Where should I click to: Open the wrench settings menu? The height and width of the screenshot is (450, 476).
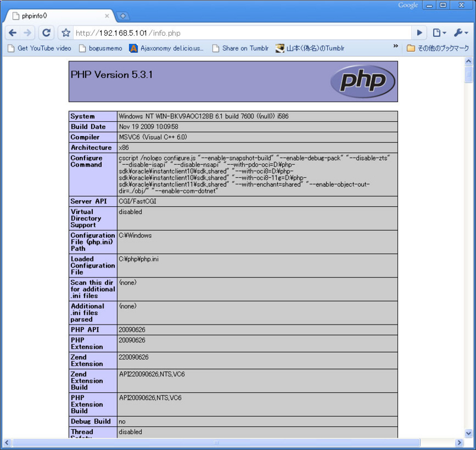point(461,33)
